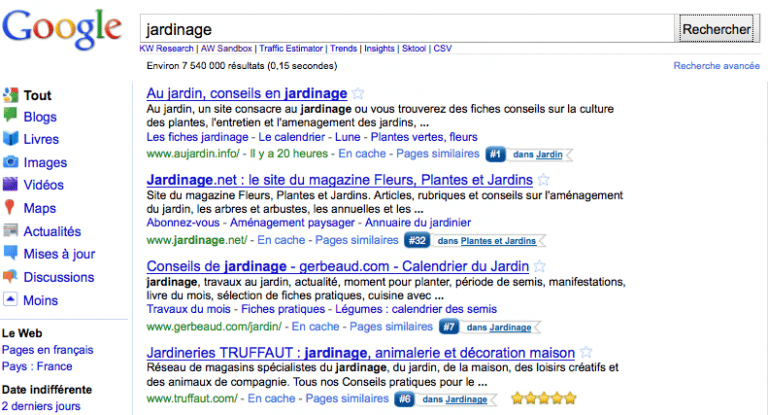
Task: Star the Au jardin result
Action: pos(358,93)
